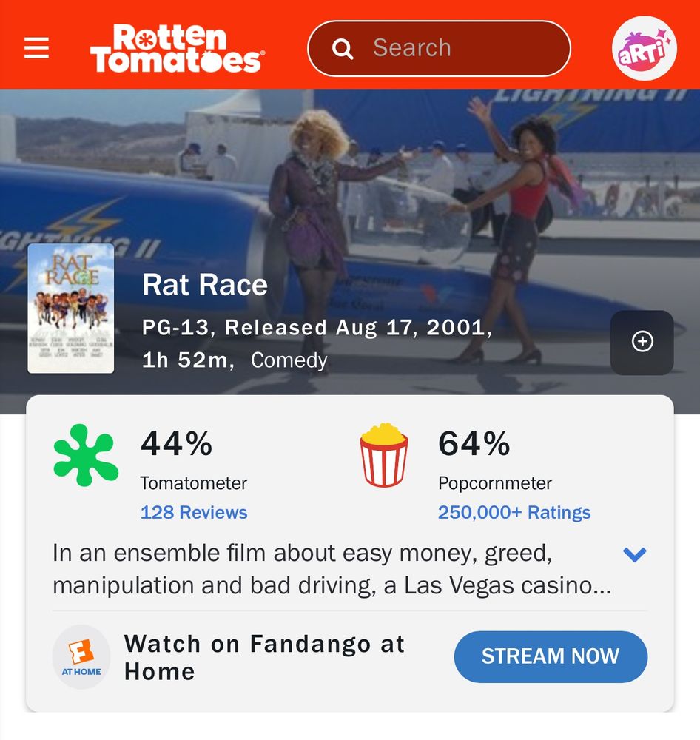Open the Rat Race poster thumbnail
Screen dimensions: 700x740
pyautogui.click(x=71, y=309)
